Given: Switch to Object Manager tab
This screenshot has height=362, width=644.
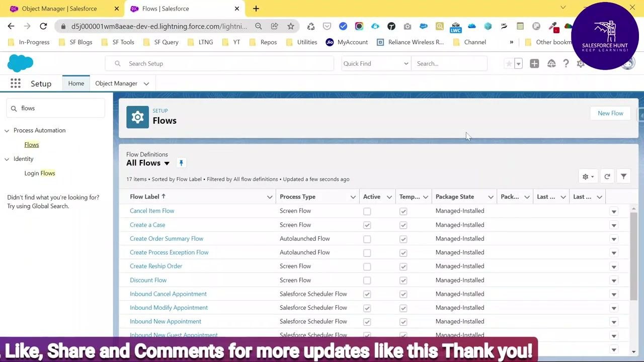Looking at the screenshot, I should point(116,83).
